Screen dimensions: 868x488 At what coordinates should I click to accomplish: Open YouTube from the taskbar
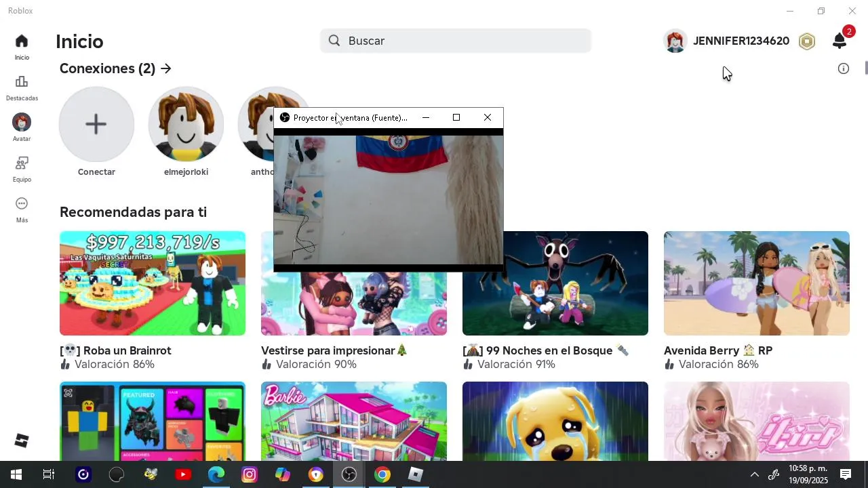pyautogui.click(x=183, y=474)
